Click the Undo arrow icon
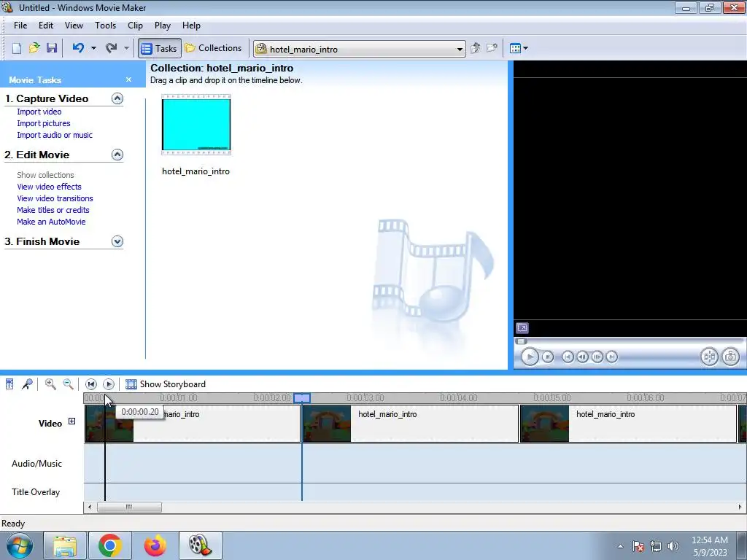This screenshot has width=747, height=560. click(x=79, y=48)
